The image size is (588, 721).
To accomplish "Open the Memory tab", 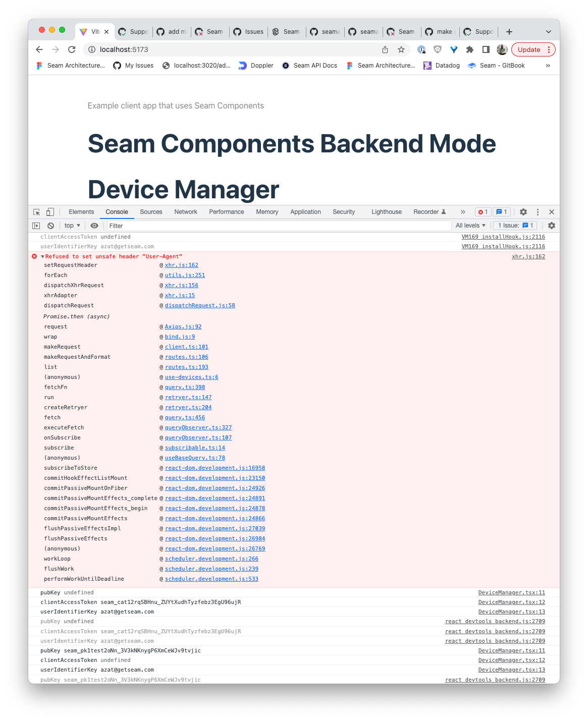I will tap(267, 212).
